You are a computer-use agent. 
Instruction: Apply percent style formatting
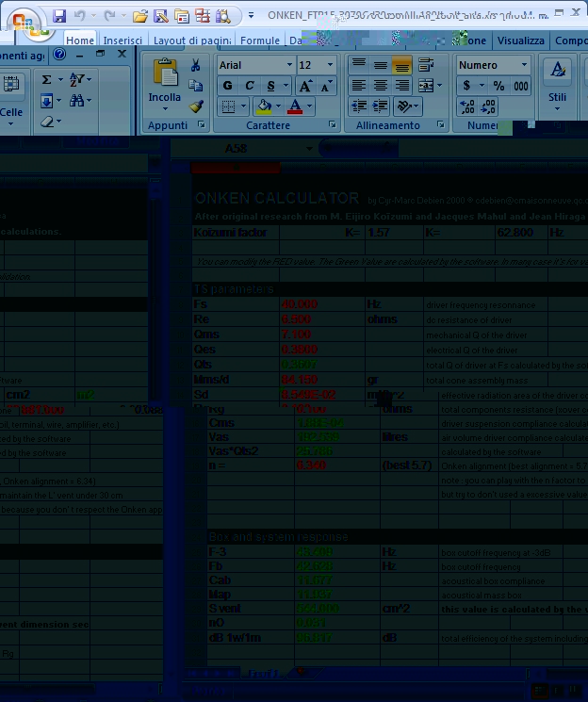[x=498, y=86]
